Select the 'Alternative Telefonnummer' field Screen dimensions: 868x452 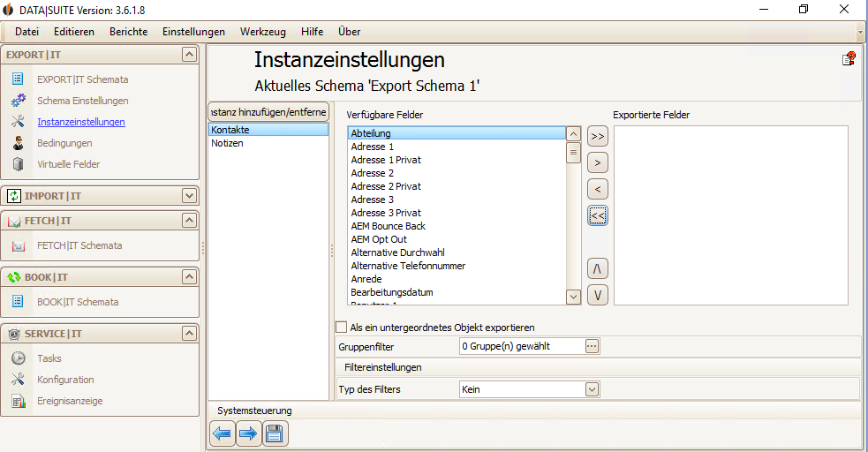point(457,266)
